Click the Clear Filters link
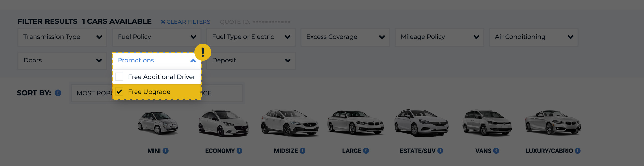 186,22
